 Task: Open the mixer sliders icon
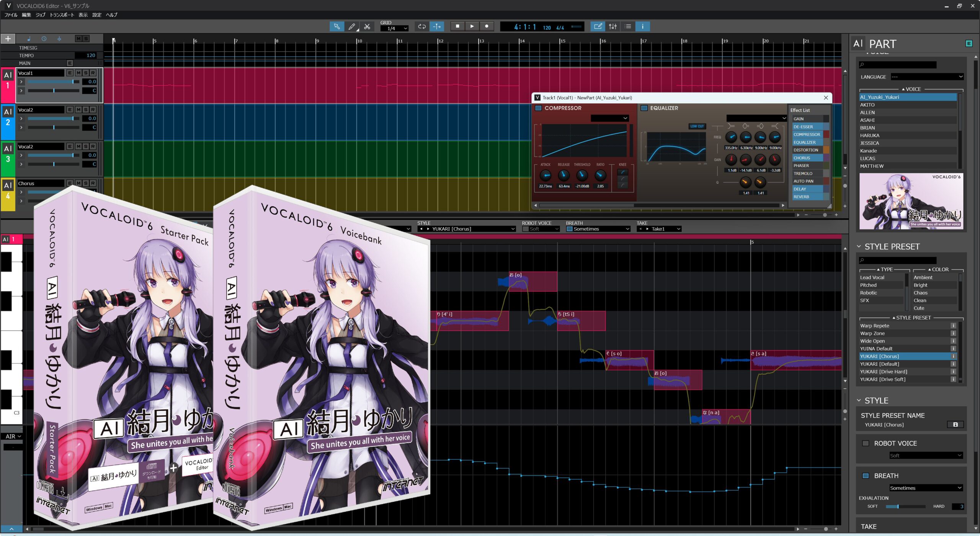coord(613,26)
